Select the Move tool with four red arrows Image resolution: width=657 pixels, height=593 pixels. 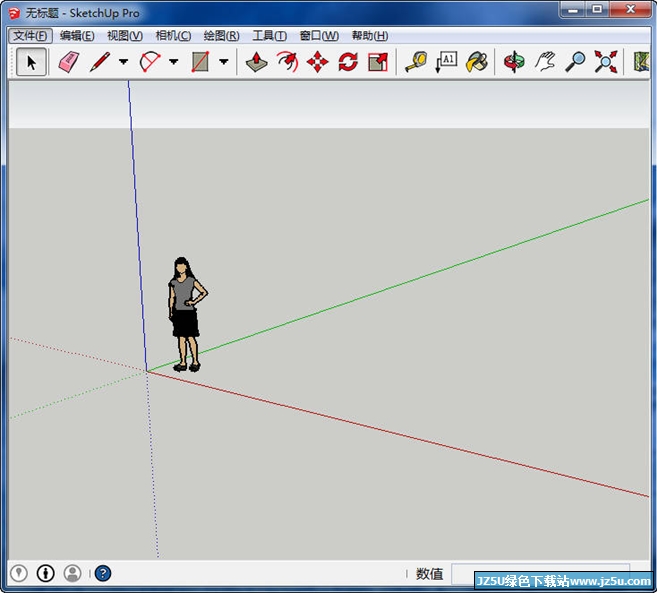[x=318, y=62]
